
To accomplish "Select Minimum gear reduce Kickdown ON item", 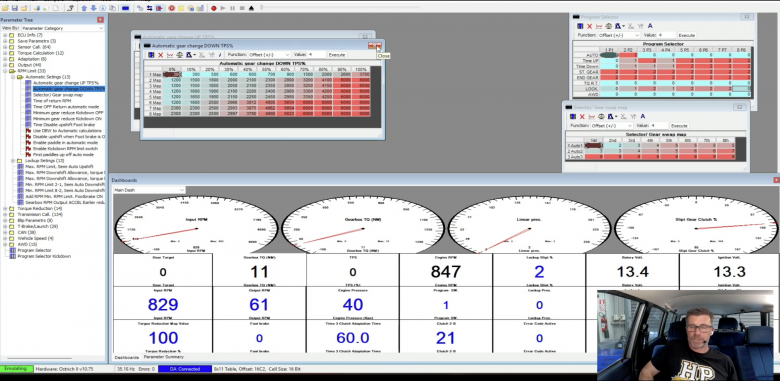I will 68,118.
